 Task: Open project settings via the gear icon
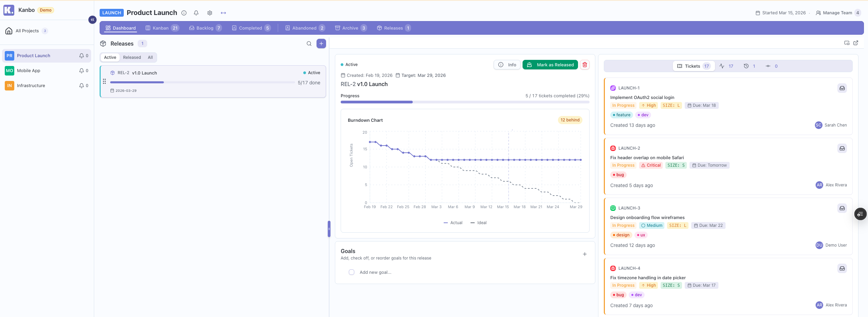(x=209, y=13)
